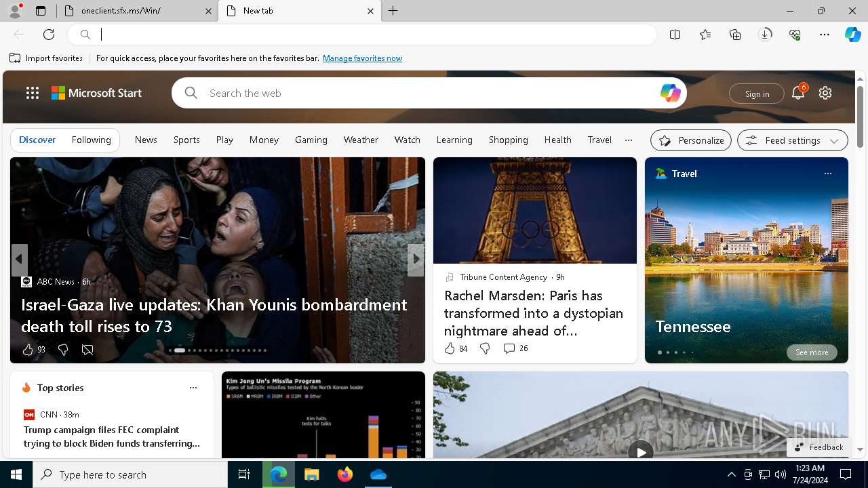
Task: Open the Downloads icon
Action: [x=765, y=35]
